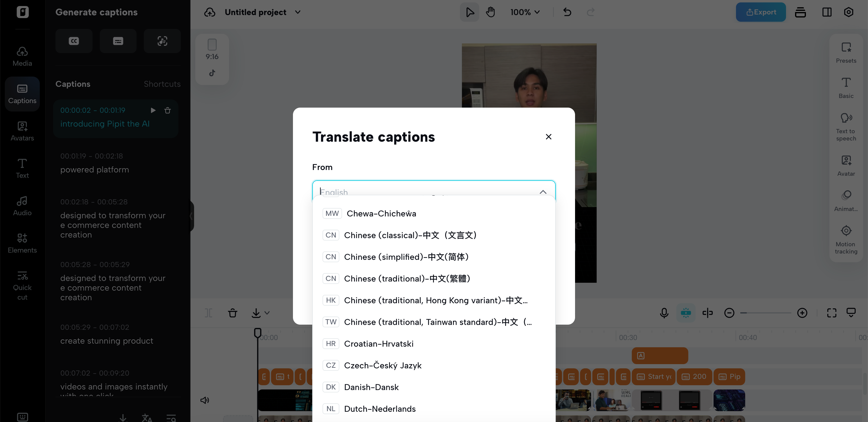This screenshot has height=422, width=868.
Task: Select the hand pan tool
Action: point(490,12)
